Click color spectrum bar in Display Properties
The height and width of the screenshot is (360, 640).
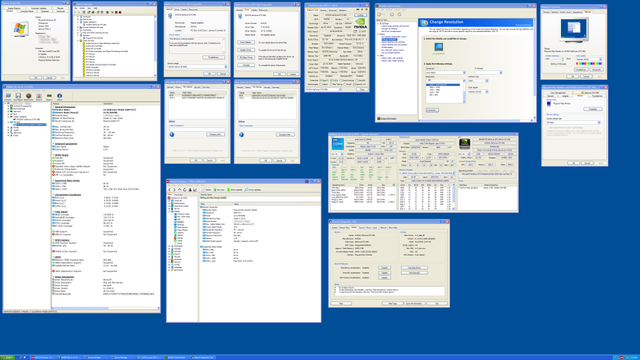click(589, 64)
